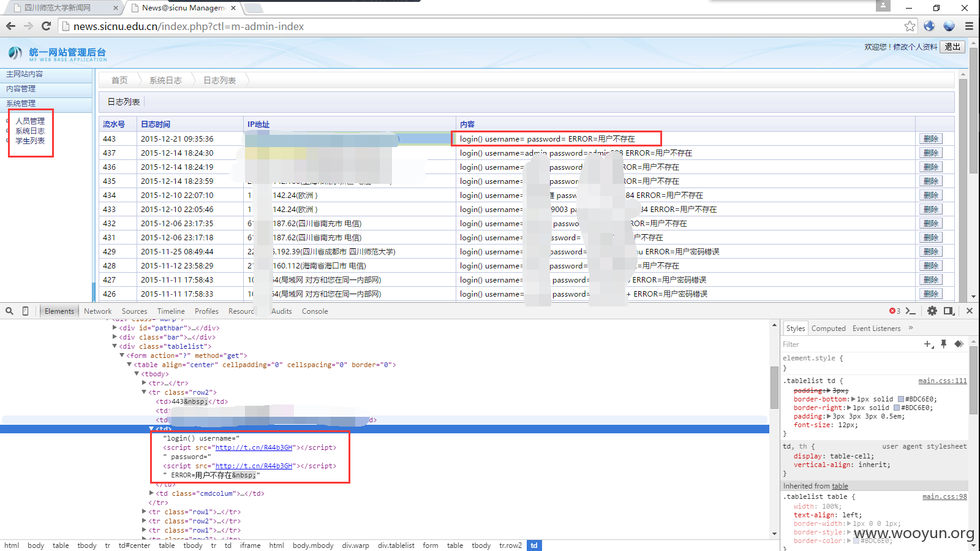The height and width of the screenshot is (551, 980).
Task: Click the Chrome user profile icon in the title bar
Action: point(883,6)
